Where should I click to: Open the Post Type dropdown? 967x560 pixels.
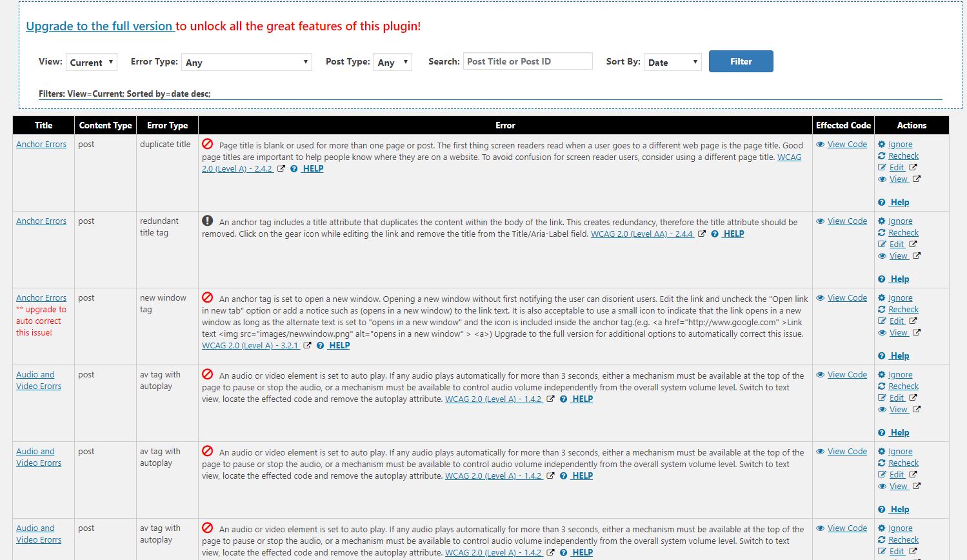pyautogui.click(x=392, y=62)
